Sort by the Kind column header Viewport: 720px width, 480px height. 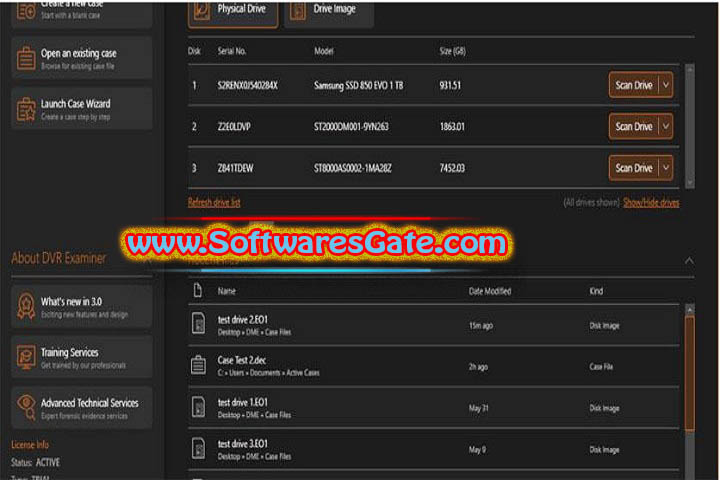[596, 291]
